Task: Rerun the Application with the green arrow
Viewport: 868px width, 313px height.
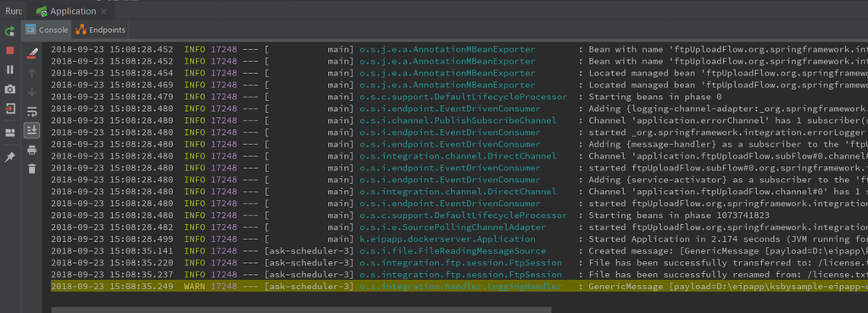Action: (10, 31)
